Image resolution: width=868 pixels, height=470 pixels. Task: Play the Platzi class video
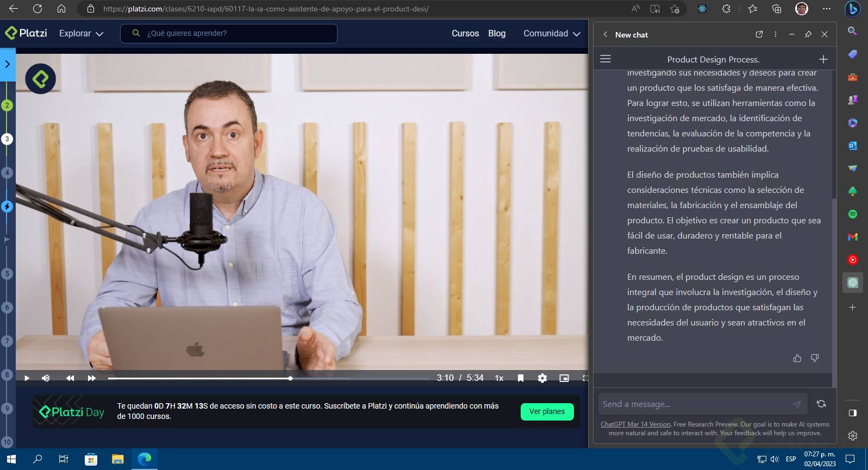(27, 378)
